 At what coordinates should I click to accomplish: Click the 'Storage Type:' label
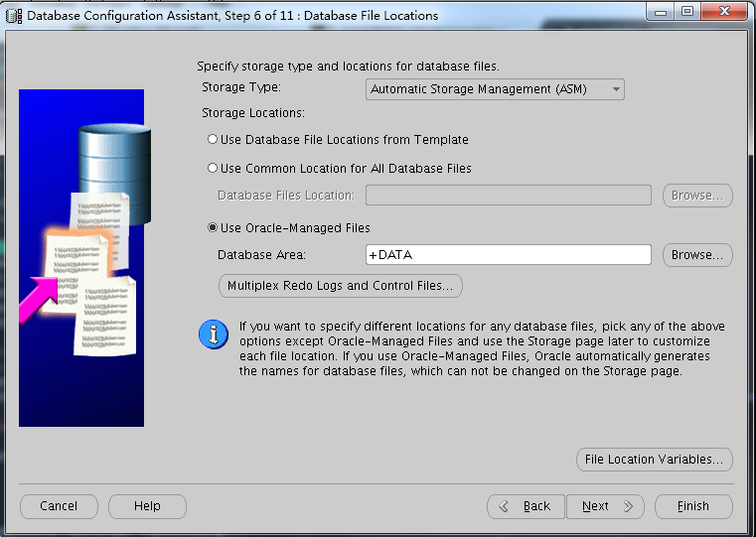pos(241,87)
